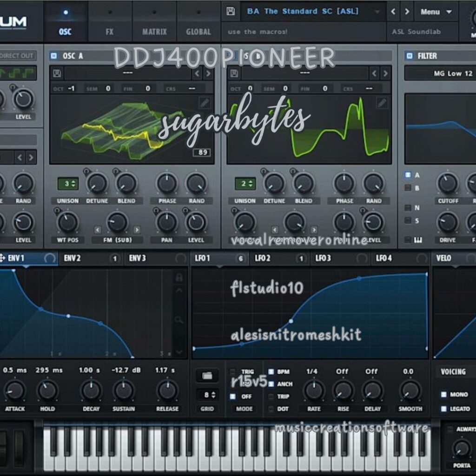
Task: Previous OSC A FM warp mode arrow
Action: 98,230
